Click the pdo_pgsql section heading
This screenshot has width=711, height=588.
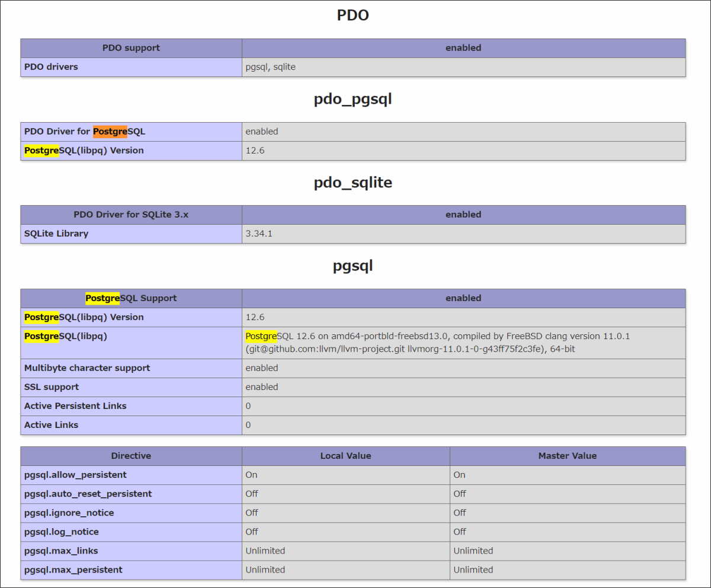[x=353, y=99]
